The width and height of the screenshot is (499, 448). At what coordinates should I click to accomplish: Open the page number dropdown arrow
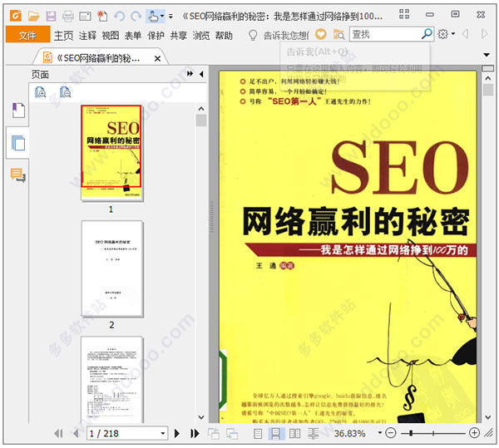pyautogui.click(x=163, y=433)
